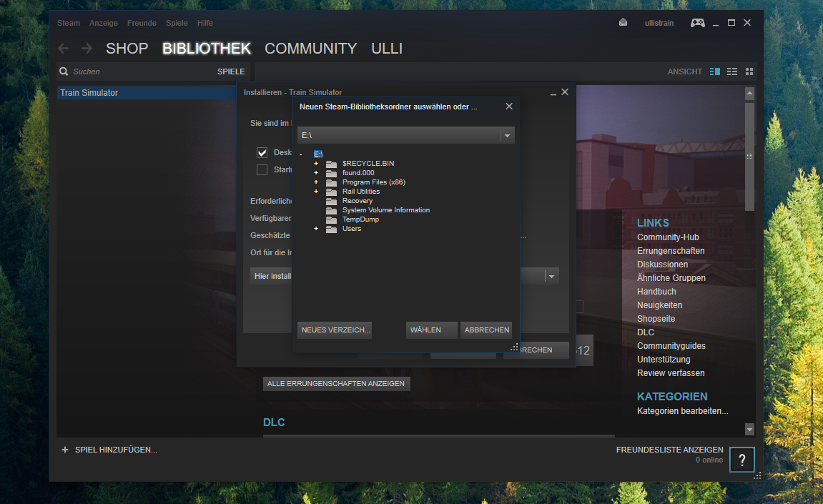
Task: Select the Recovery folder icon
Action: coord(331,201)
